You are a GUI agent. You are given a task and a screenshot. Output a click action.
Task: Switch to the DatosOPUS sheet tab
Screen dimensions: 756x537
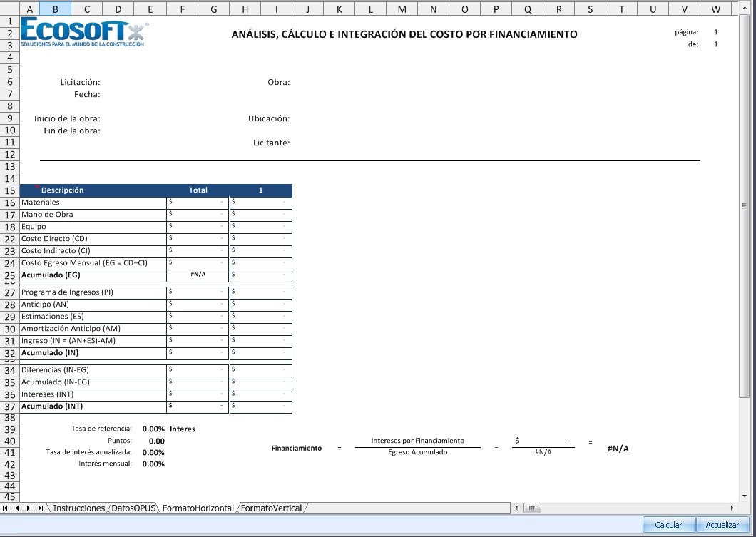[x=133, y=508]
